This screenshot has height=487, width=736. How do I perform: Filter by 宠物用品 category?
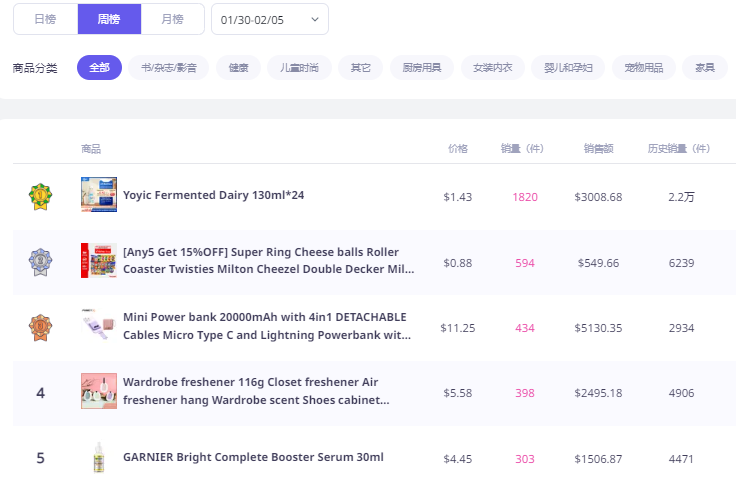click(644, 68)
